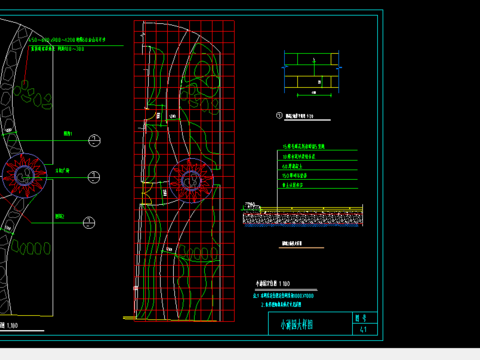Select the hatched paving cross-section drawing
The image size is (480, 360).
[303, 215]
